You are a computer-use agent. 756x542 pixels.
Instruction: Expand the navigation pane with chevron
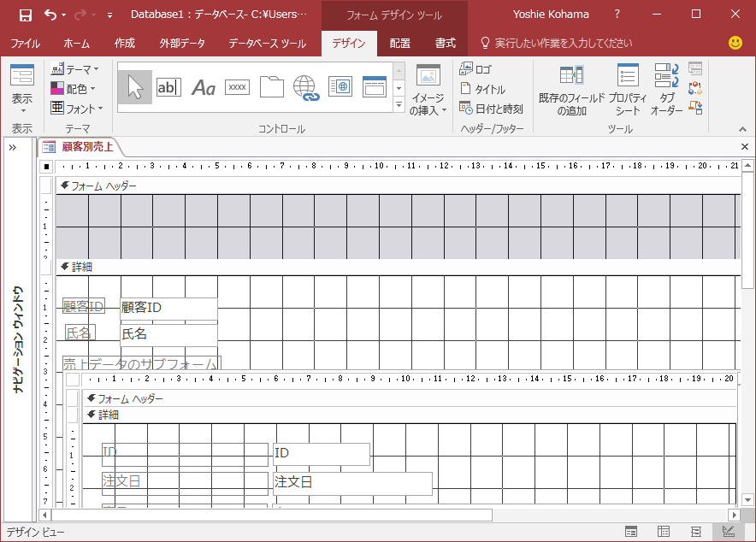tap(13, 147)
